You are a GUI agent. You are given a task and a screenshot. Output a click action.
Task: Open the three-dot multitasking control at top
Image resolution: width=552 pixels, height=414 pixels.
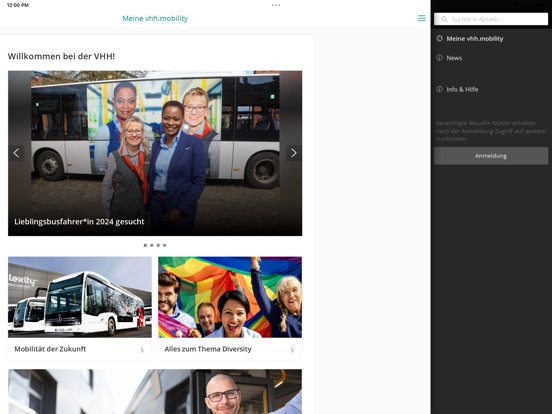pyautogui.click(x=276, y=5)
